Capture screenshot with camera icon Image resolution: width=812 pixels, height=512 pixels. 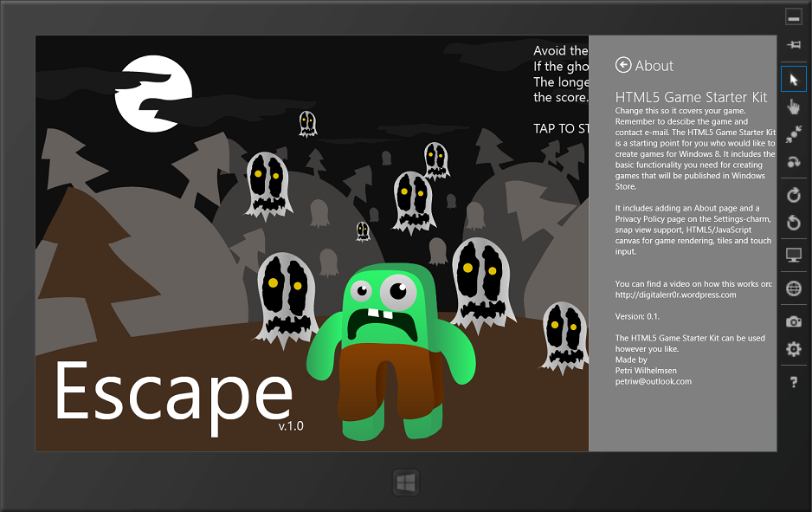point(793,321)
